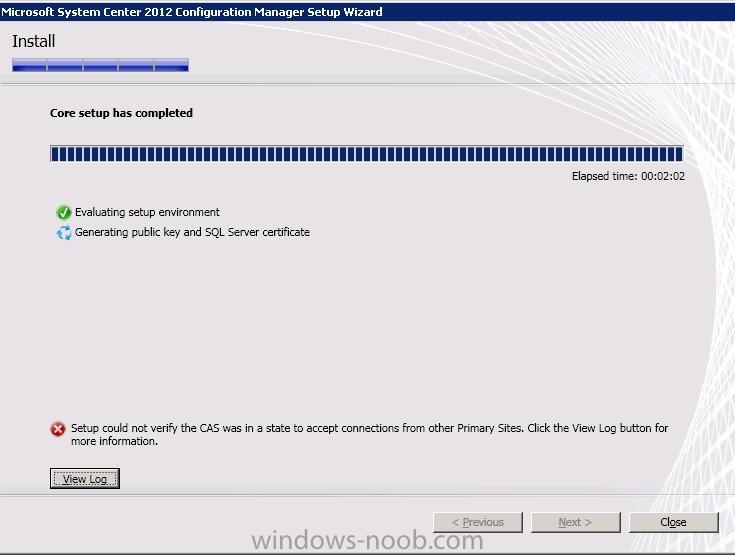Screen dimensions: 735x555
Task: Select the text 'Evaluating setup environment'
Action: (147, 212)
